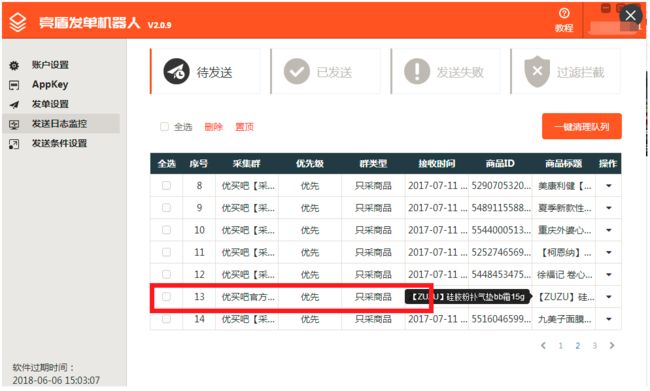
Task: Go to the next page arrow
Action: coord(612,345)
